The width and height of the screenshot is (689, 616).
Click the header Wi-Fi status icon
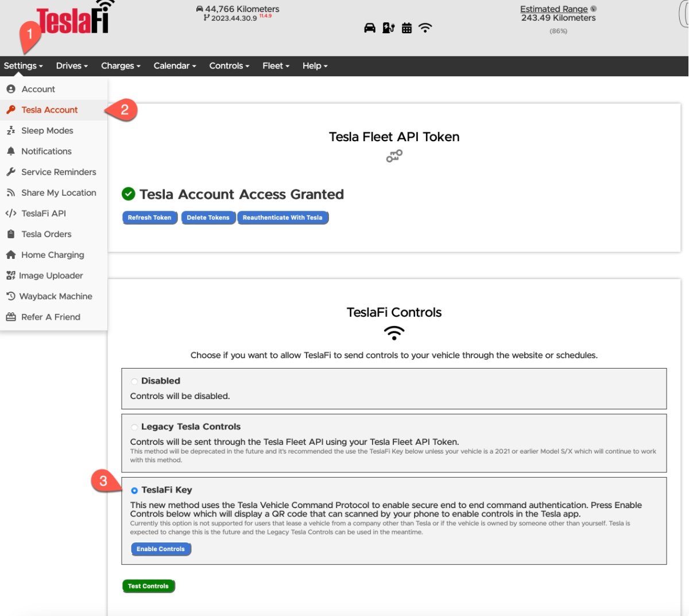(x=425, y=28)
